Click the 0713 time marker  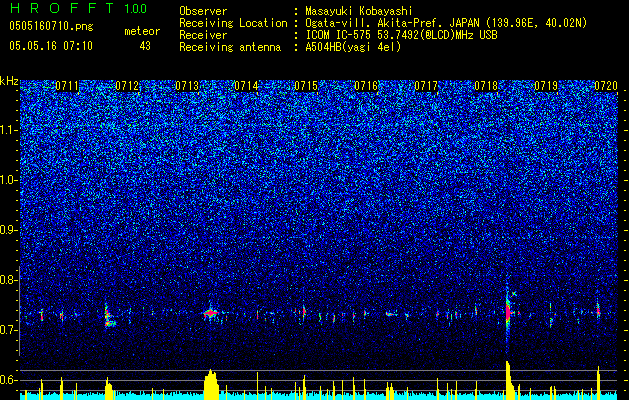[187, 86]
